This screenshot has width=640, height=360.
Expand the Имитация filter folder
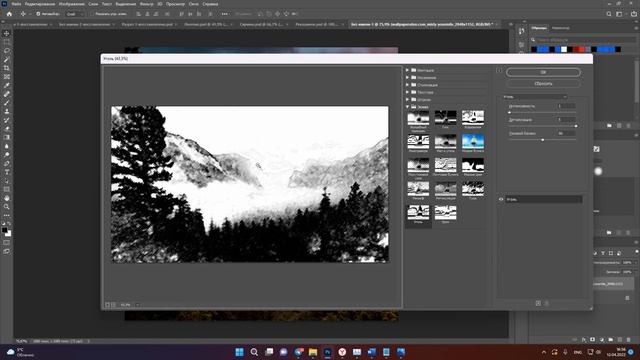(407, 70)
